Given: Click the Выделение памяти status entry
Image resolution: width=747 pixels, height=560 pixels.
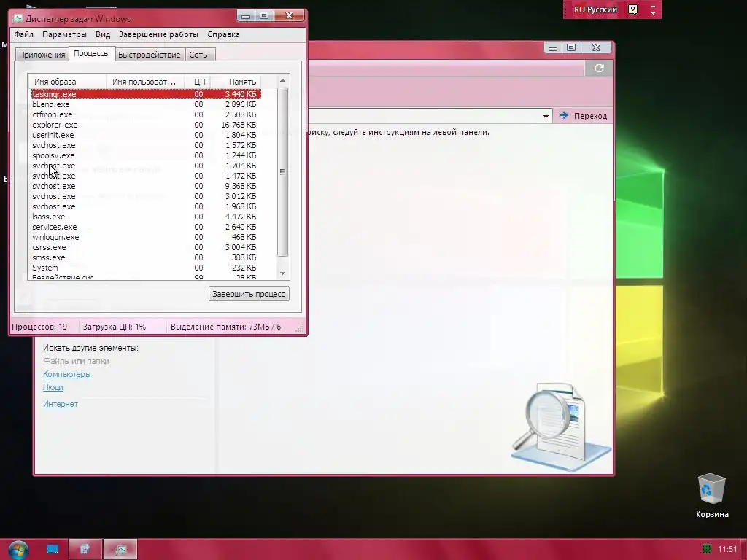Looking at the screenshot, I should point(226,327).
